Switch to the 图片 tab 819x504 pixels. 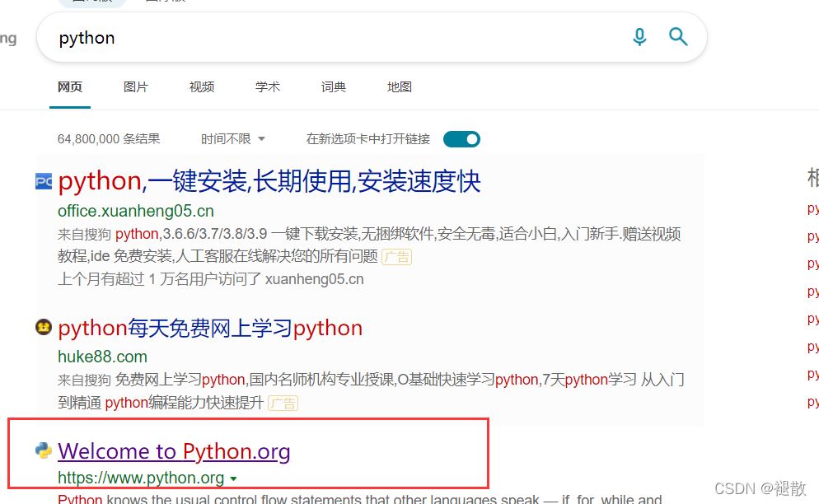click(x=136, y=86)
